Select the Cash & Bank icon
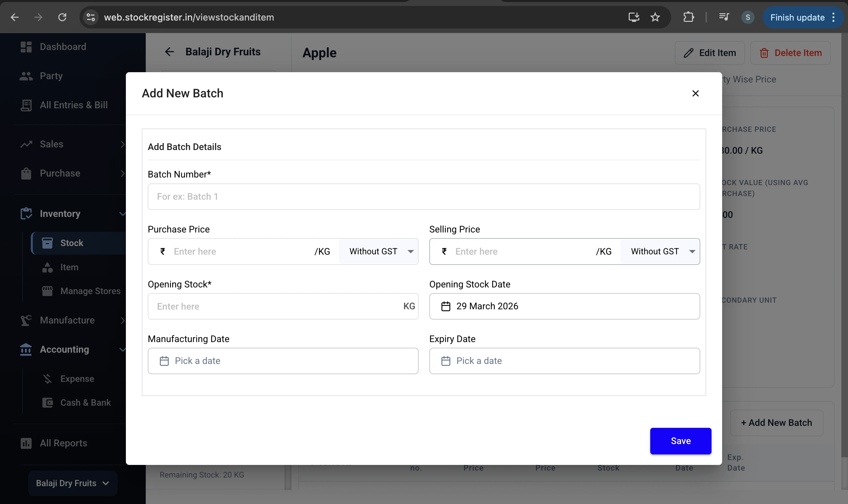The width and height of the screenshot is (848, 504). 48,402
